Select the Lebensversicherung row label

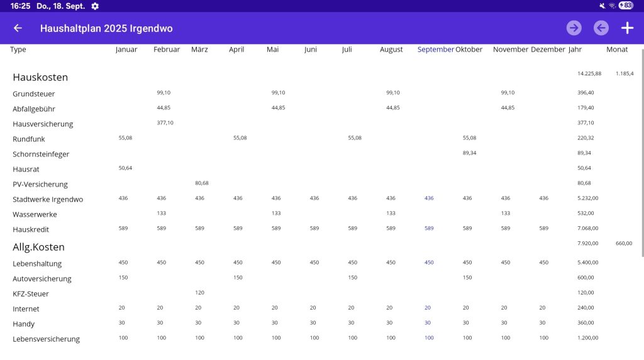[46, 339]
